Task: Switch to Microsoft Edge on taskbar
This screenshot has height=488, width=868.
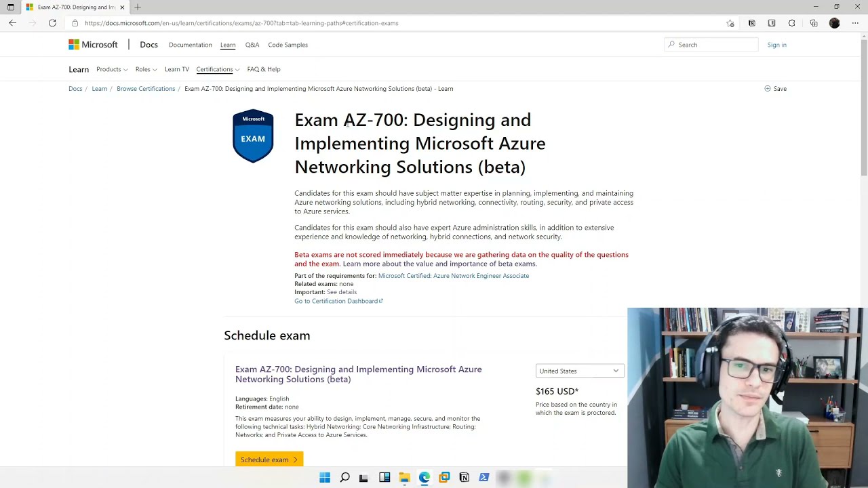Action: 425,478
